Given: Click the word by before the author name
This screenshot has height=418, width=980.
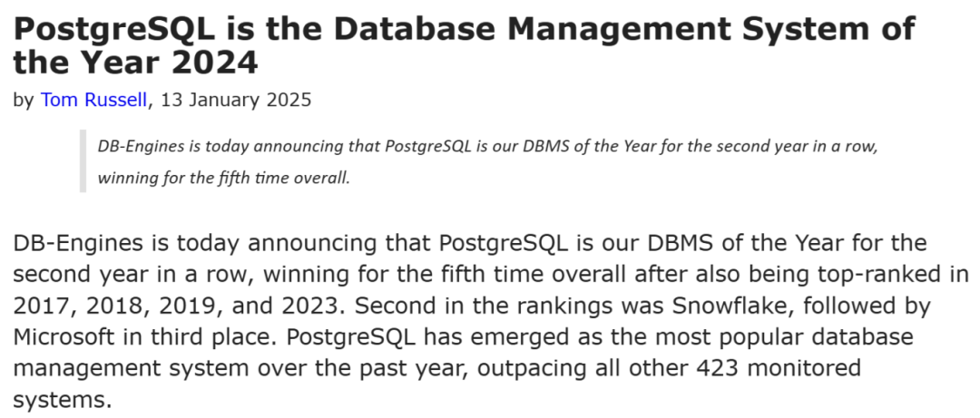Looking at the screenshot, I should [x=23, y=101].
